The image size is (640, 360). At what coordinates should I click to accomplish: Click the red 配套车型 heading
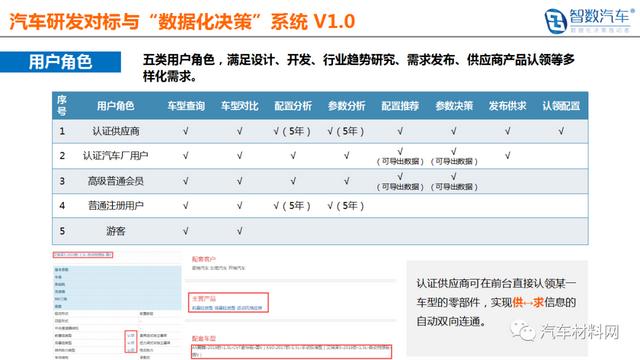click(204, 338)
